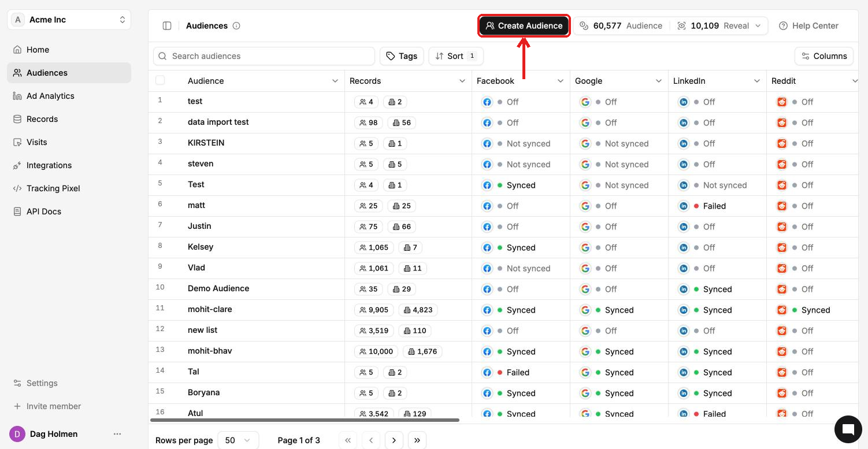868x449 pixels.
Task: Open the chat support bubble
Action: (848, 429)
